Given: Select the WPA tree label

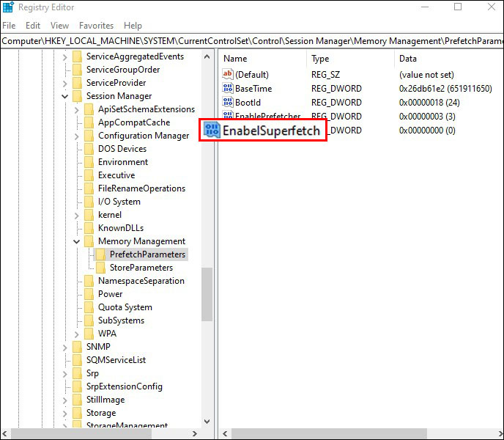Looking at the screenshot, I should click(108, 334).
